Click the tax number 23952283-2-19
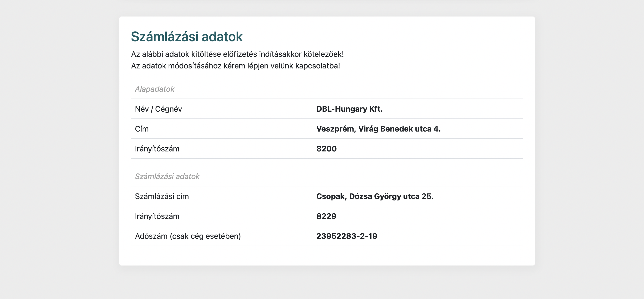The height and width of the screenshot is (299, 644). pos(347,236)
